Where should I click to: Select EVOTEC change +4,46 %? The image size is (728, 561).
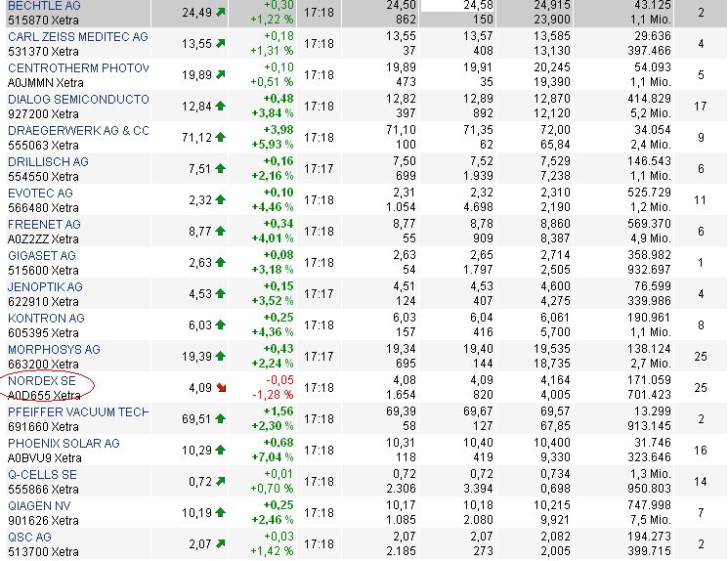click(273, 206)
